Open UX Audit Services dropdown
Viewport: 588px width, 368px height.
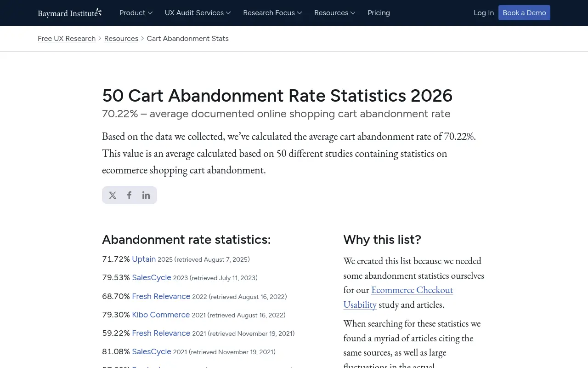[198, 13]
